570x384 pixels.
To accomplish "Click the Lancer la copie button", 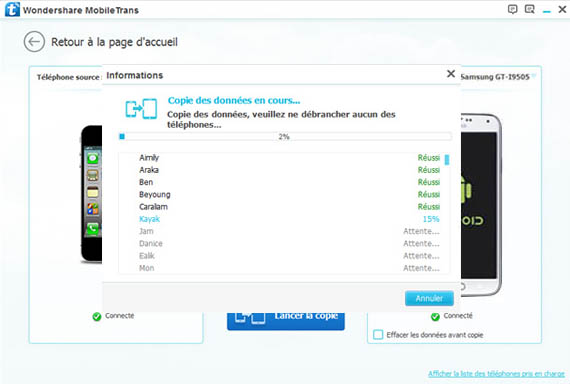I will pyautogui.click(x=286, y=320).
